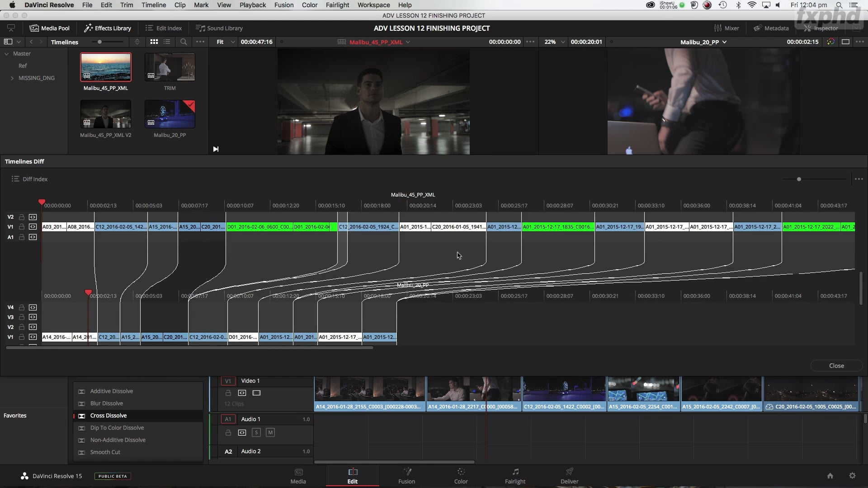868x488 pixels.
Task: Lock the Video 1 track
Action: tap(228, 393)
